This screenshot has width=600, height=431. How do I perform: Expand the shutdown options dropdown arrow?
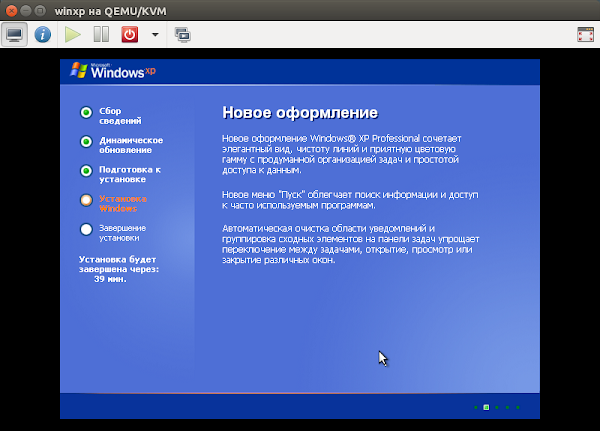click(x=155, y=35)
